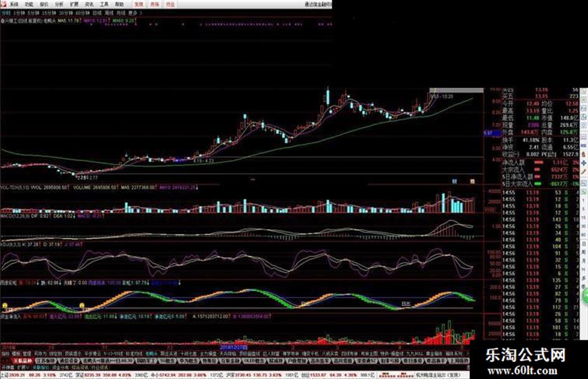Select the 九九KILL indicator tab

[414, 353]
